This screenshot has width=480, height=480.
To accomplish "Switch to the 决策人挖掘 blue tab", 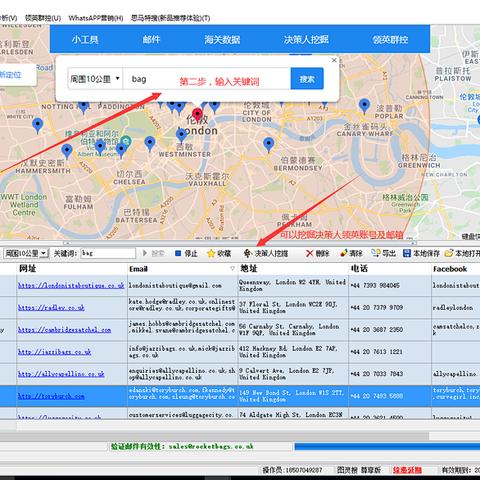I will tap(306, 40).
